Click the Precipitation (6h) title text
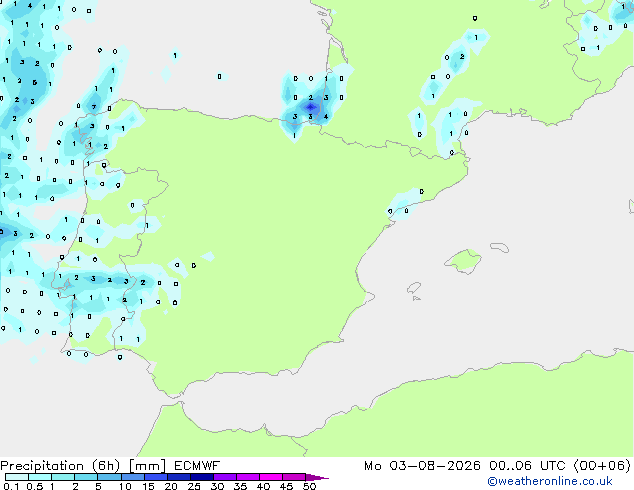 click(60, 466)
